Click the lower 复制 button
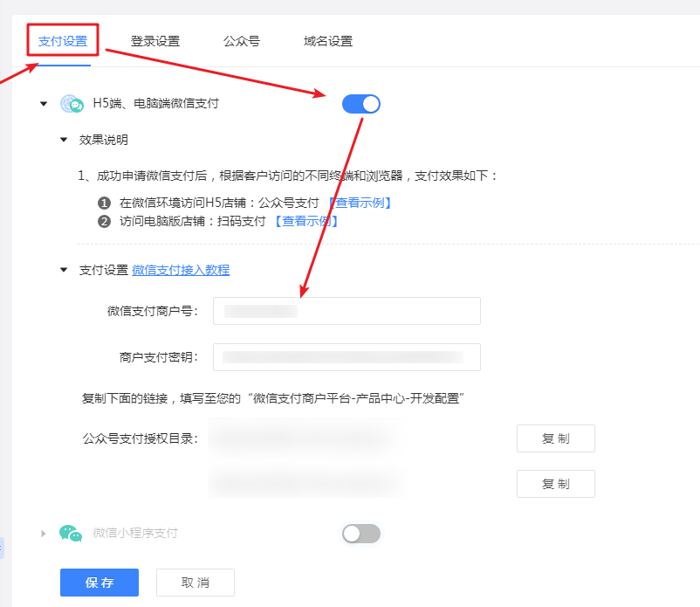 click(556, 484)
